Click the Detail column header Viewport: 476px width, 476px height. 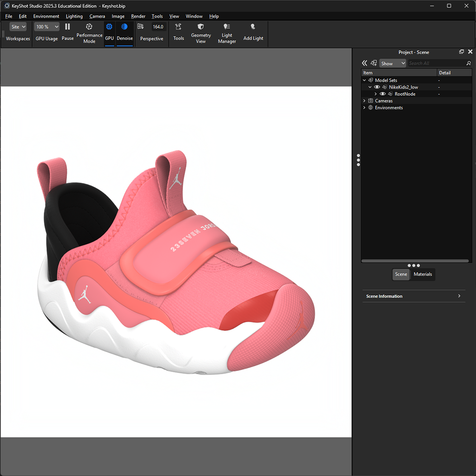(455, 73)
